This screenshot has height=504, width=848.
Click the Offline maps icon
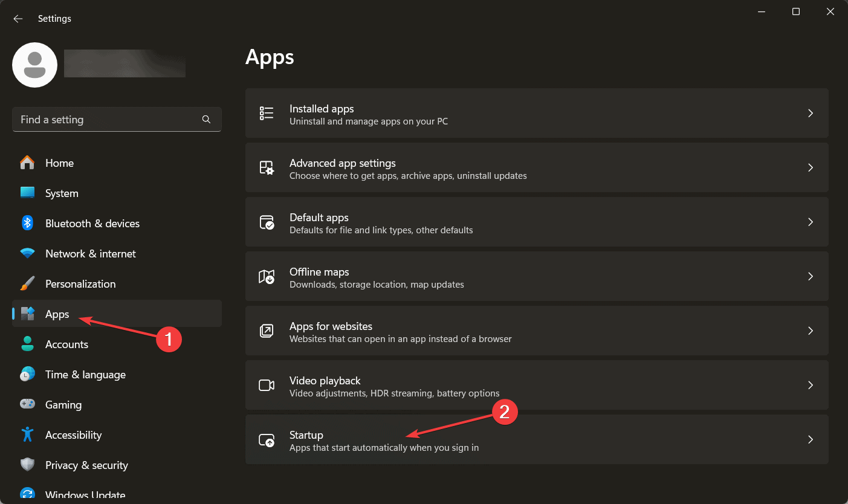(x=267, y=277)
